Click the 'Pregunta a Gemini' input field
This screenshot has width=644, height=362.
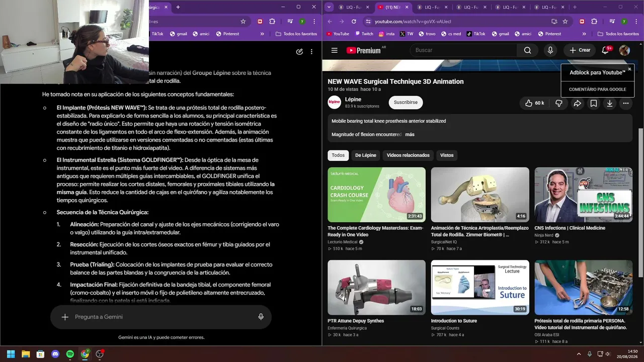[161, 317]
